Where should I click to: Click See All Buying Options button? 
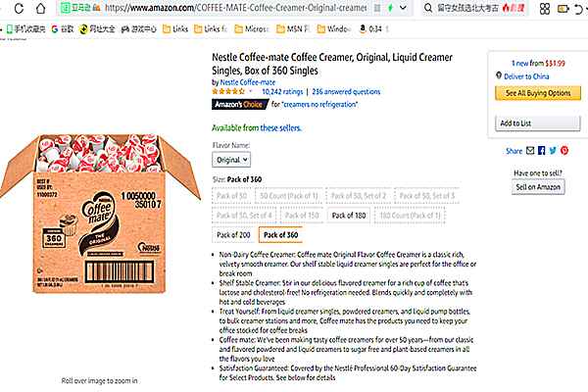[537, 93]
